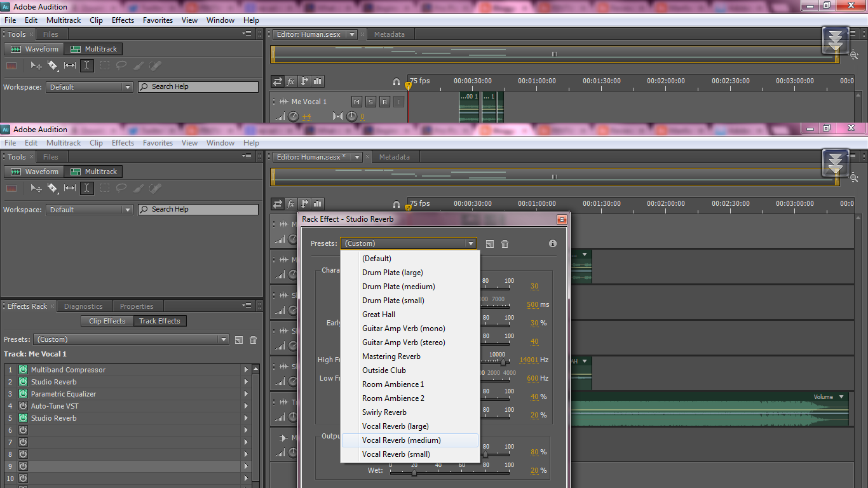Click the Me Vocal 1 volume knob
The width and height of the screenshot is (868, 488).
tap(293, 116)
